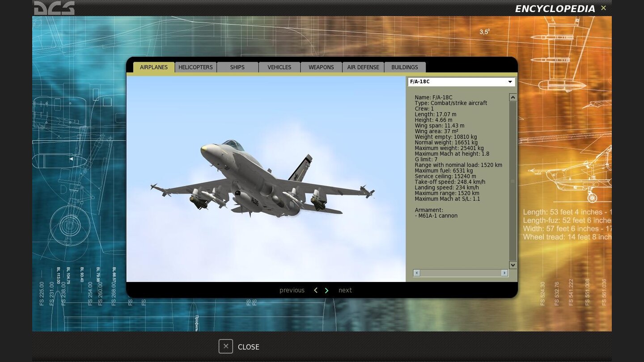Switch to the AIRPLANES tab

click(x=154, y=67)
